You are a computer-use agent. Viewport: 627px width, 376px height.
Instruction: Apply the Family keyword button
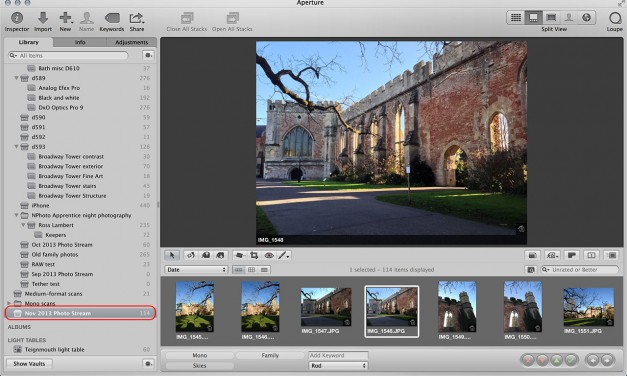click(270, 355)
